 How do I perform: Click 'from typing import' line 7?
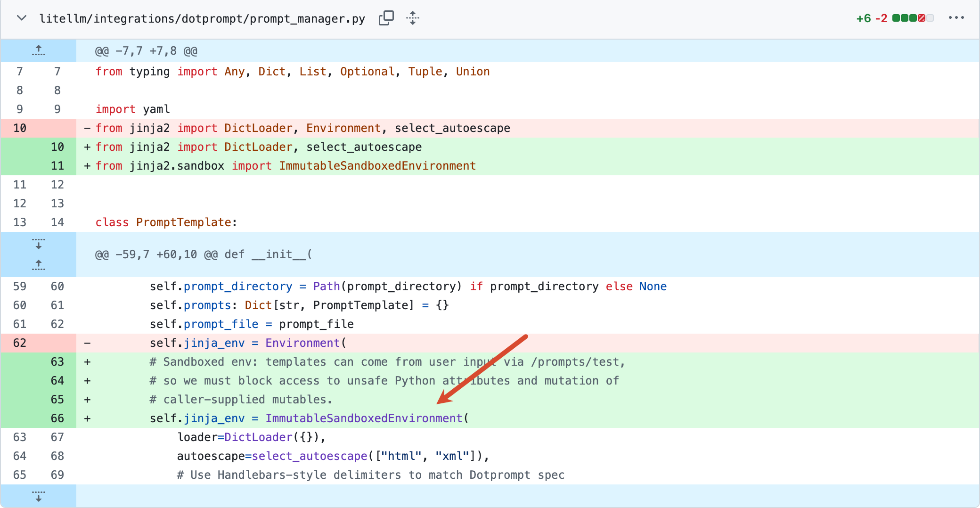pos(293,72)
